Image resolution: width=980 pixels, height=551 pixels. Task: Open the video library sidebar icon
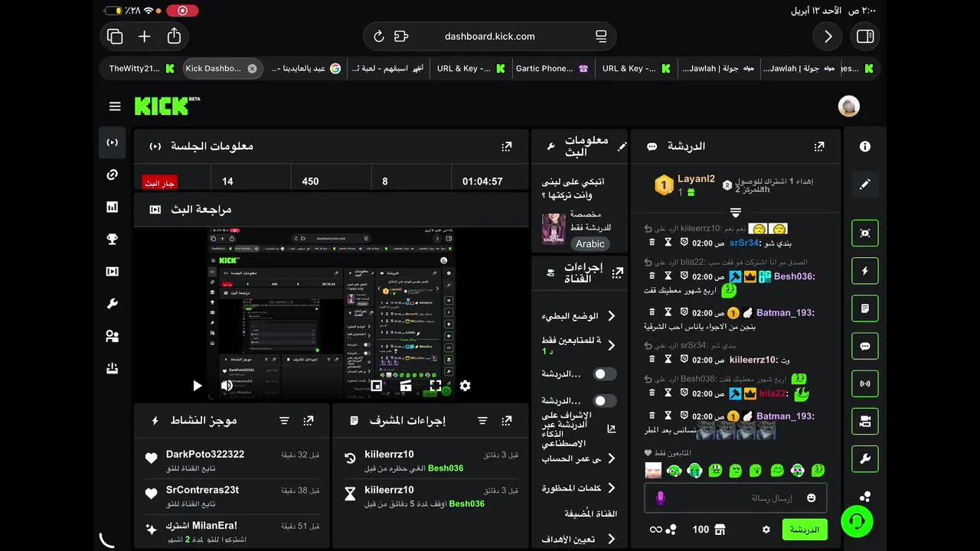(x=113, y=271)
